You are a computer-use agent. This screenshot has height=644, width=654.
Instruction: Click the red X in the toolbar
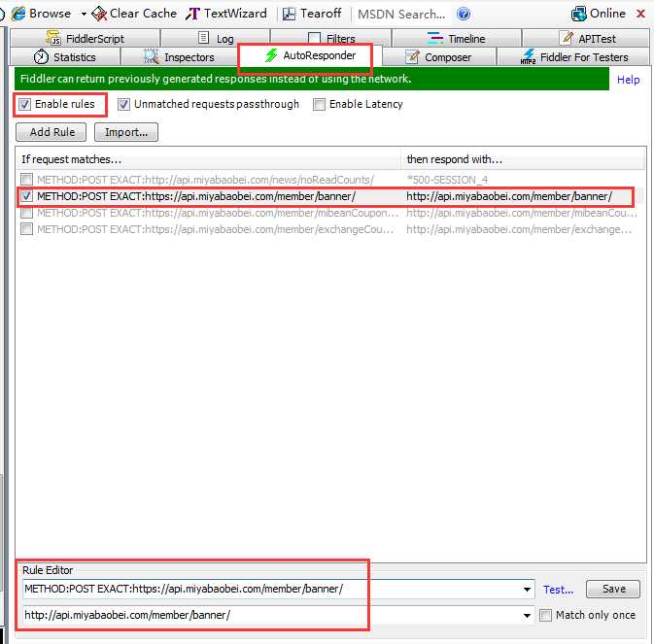click(640, 14)
